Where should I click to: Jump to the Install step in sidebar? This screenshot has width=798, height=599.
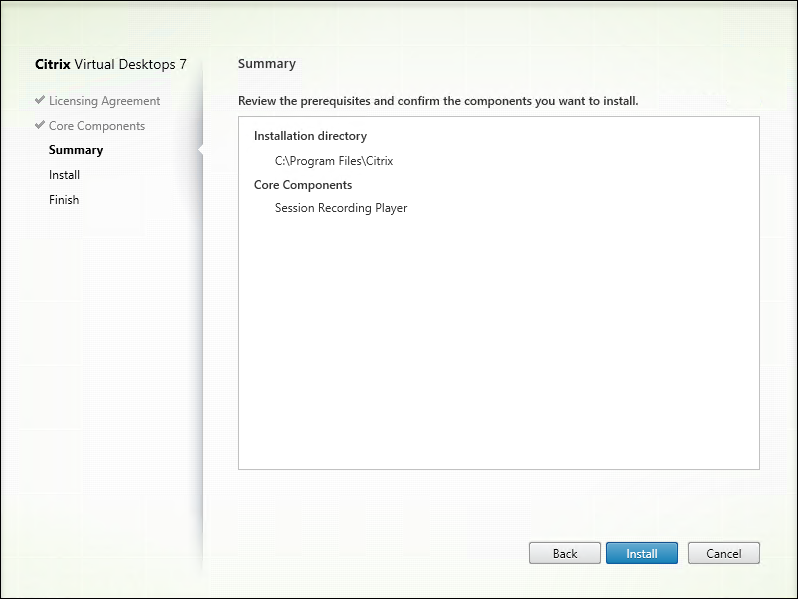(x=64, y=175)
